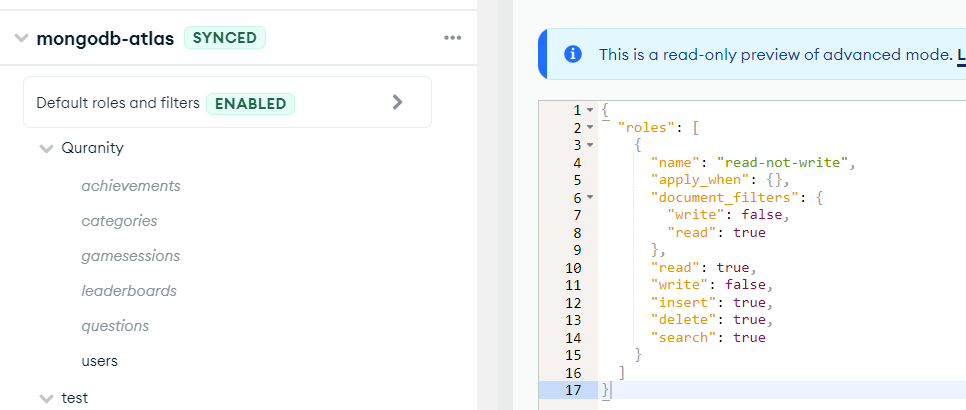
Task: Fold the role object at line 3
Action: click(590, 145)
